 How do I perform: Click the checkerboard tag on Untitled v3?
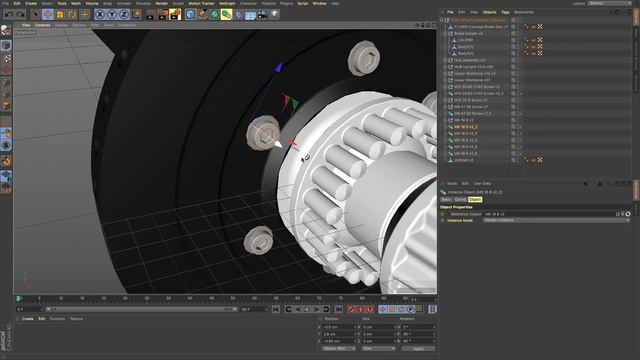tap(540, 160)
